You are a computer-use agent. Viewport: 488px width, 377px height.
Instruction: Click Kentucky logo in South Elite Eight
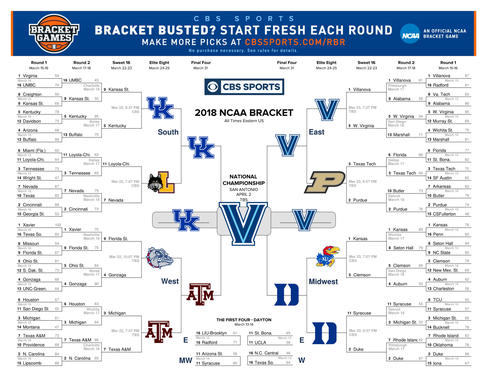coord(160,108)
